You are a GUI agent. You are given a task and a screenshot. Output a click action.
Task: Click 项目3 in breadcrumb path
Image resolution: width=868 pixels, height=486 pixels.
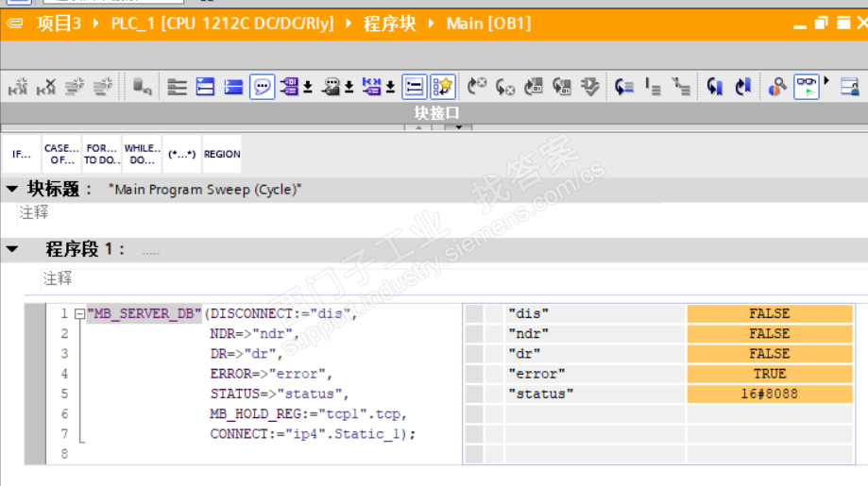(59, 24)
